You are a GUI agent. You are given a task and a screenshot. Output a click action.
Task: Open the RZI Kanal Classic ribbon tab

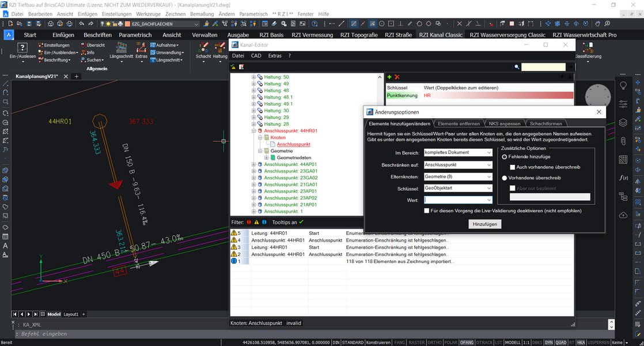(x=441, y=35)
